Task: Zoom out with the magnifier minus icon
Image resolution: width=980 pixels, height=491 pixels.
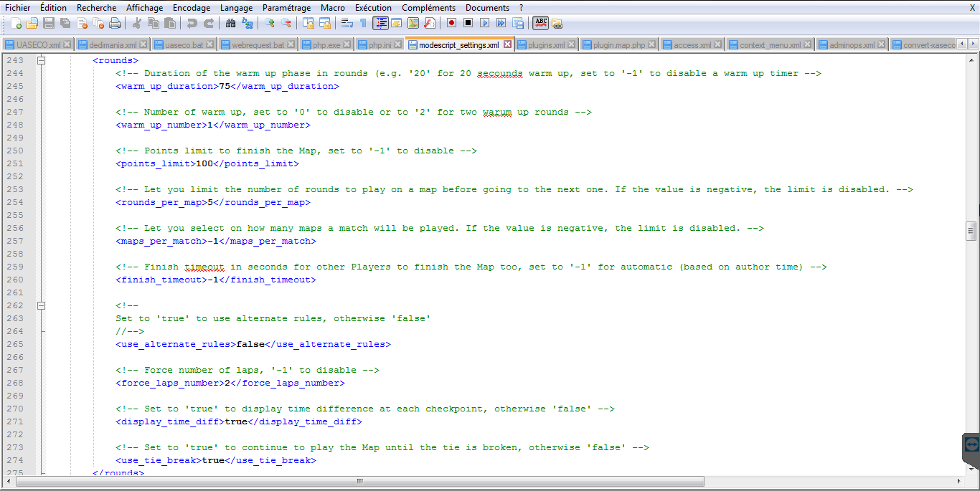Action: (x=286, y=23)
